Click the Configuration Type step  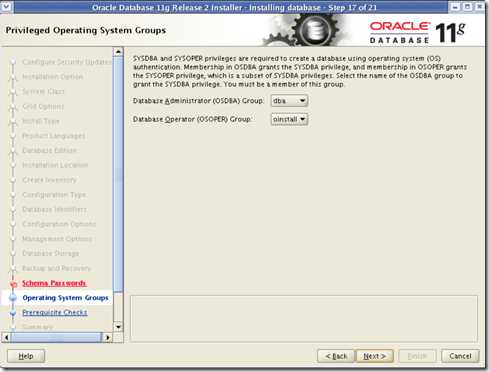click(x=54, y=194)
